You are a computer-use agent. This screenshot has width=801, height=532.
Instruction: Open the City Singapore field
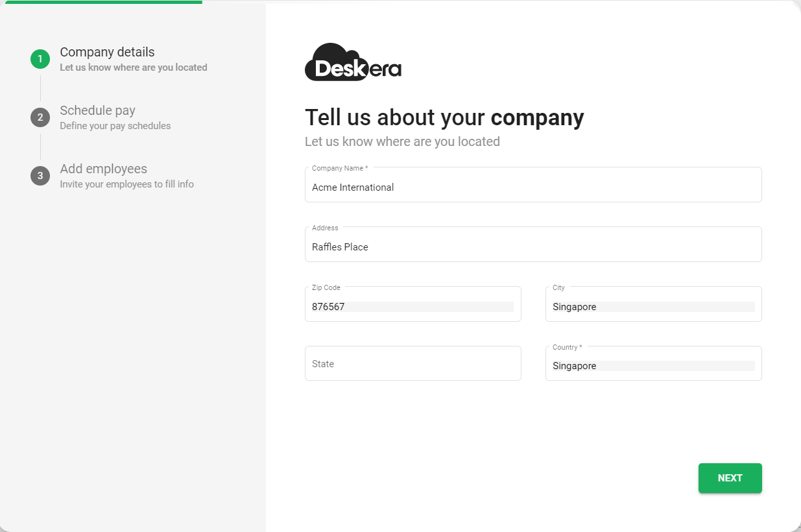coord(653,304)
